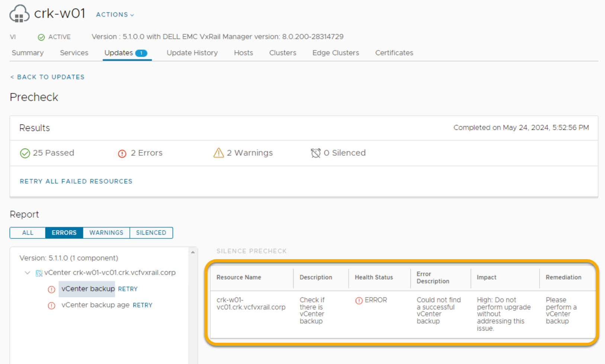Click the Silenced alarm icon
The image size is (605, 364).
tap(316, 153)
